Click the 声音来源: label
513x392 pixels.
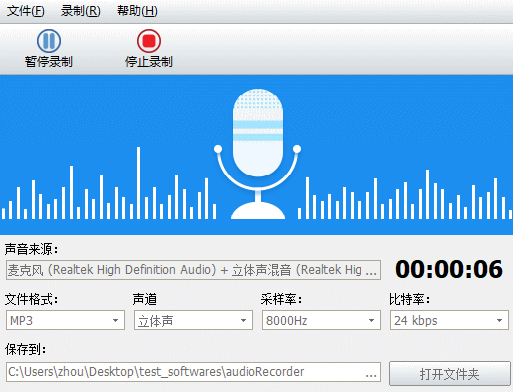[x=32, y=249]
